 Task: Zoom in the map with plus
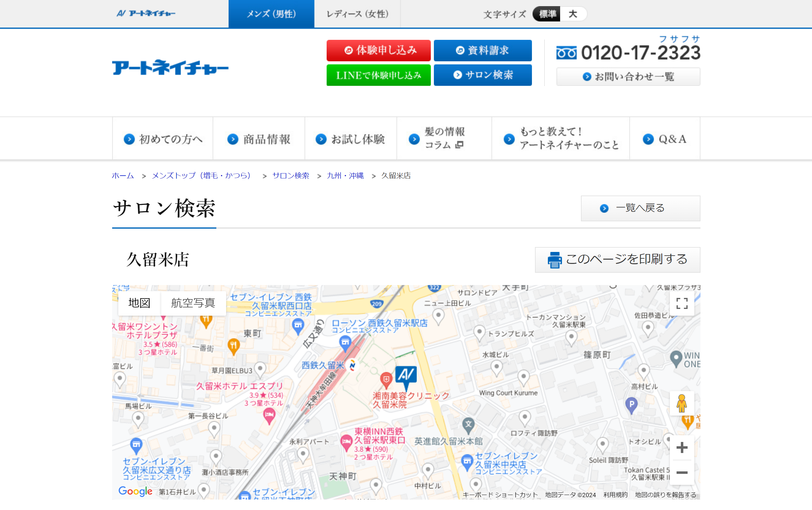[x=682, y=447]
